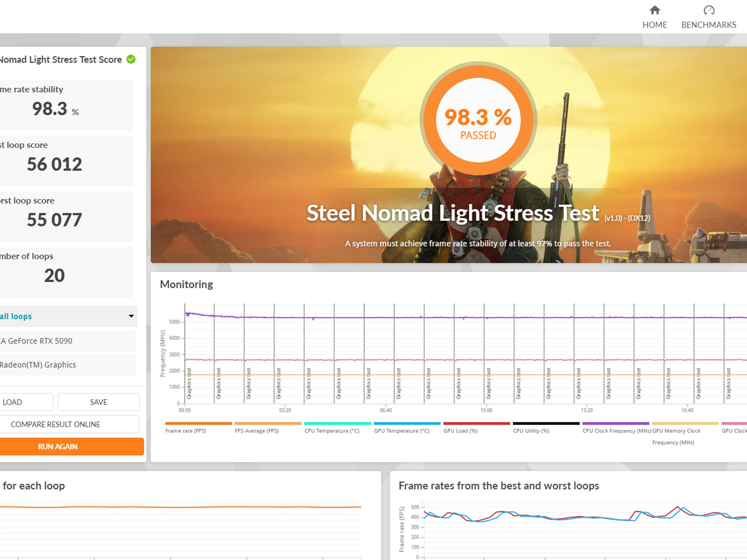747x560 pixels.
Task: Click the 03:20 time marker on monitoring chart
Action: [x=285, y=410]
